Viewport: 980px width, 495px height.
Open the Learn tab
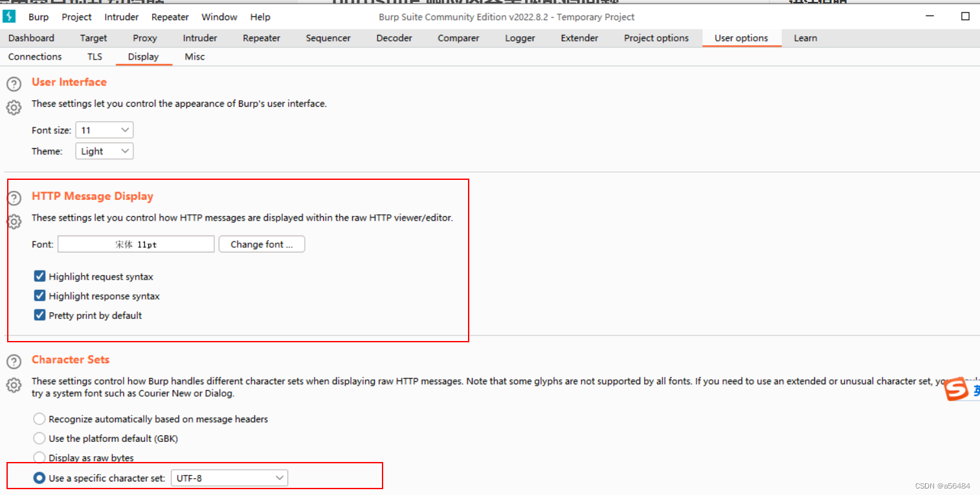coord(805,38)
